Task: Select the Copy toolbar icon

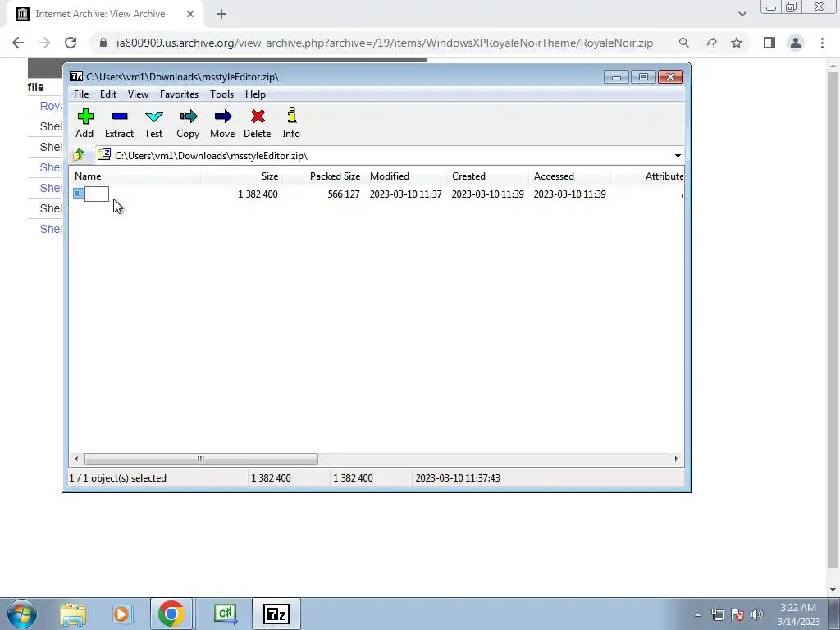Action: [x=188, y=116]
